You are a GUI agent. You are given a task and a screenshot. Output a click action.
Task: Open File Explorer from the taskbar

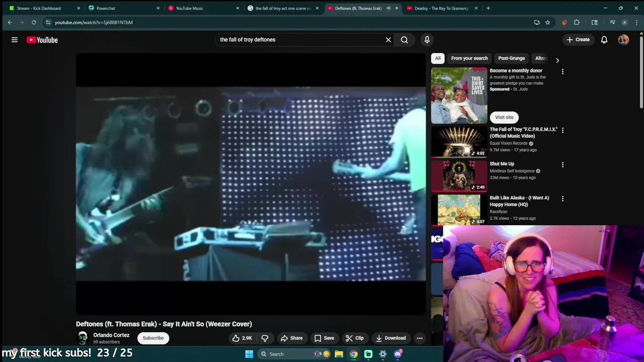(x=339, y=354)
